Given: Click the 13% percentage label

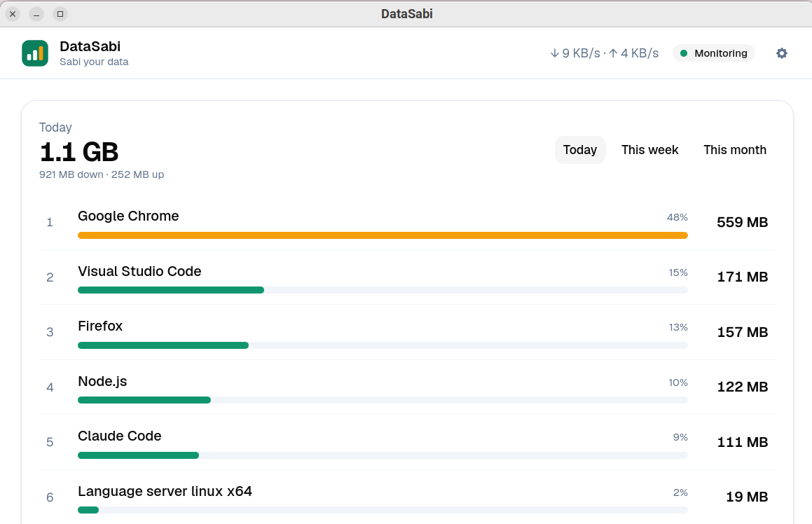Looking at the screenshot, I should 678,328.
